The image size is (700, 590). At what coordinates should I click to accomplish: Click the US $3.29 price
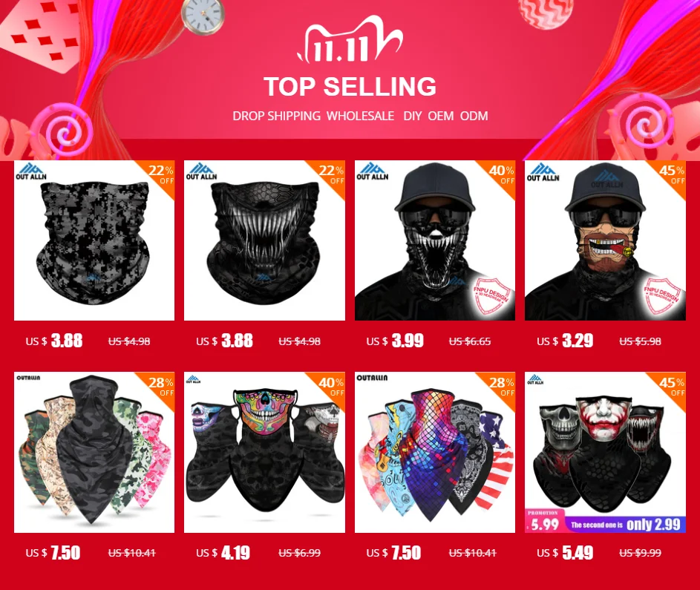coord(565,341)
